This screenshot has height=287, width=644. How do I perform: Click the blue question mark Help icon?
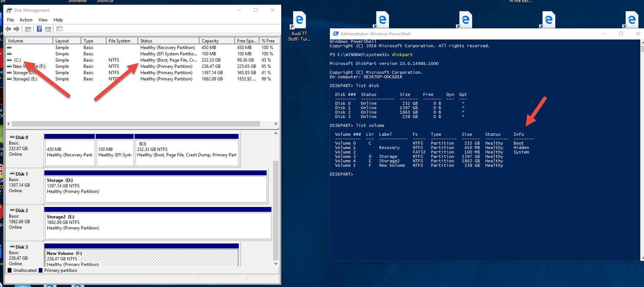39,29
